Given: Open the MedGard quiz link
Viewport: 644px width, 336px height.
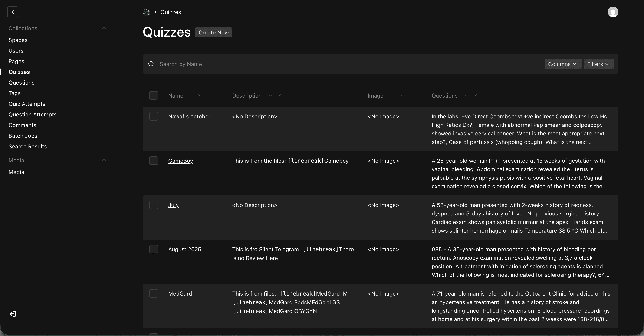Looking at the screenshot, I should (180, 293).
